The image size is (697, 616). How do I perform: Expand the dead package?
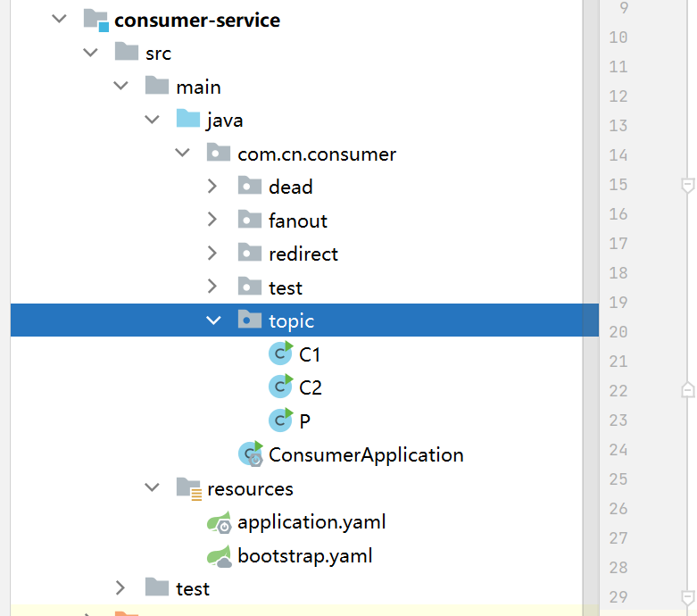point(212,187)
